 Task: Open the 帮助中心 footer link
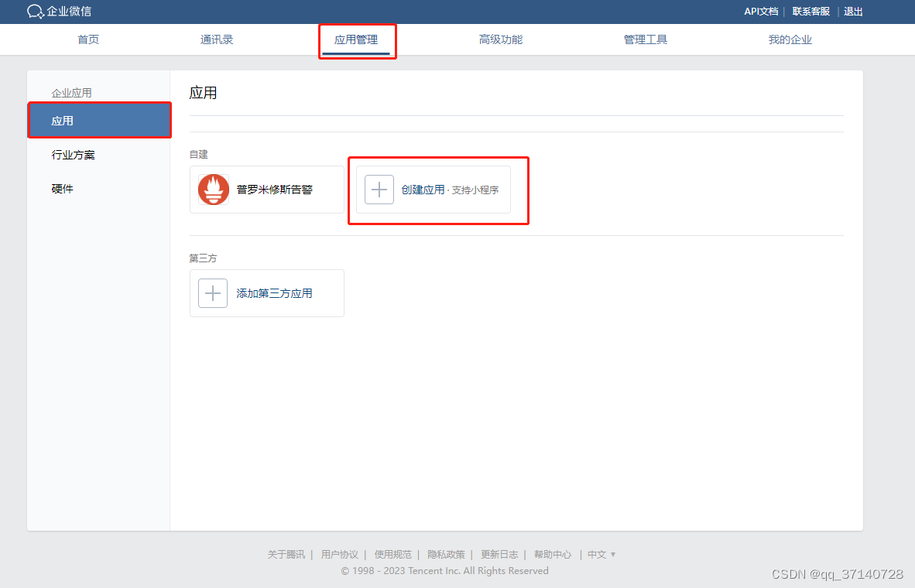click(553, 554)
